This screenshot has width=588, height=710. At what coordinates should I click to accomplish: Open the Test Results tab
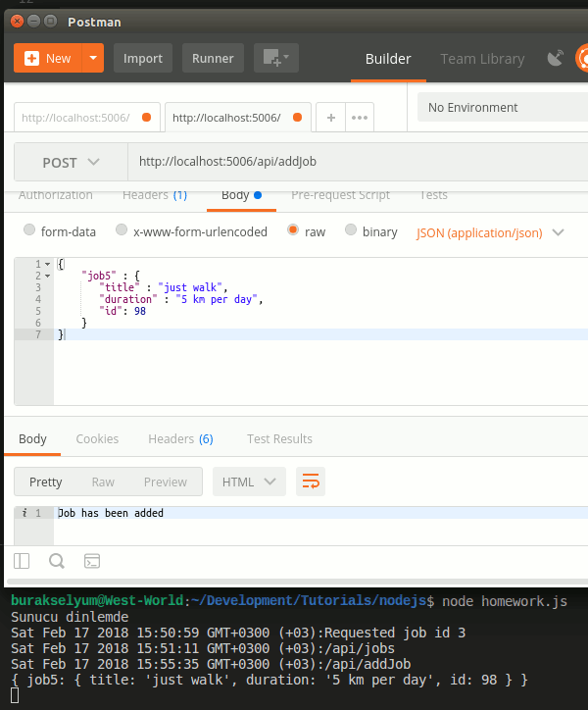coord(279,438)
